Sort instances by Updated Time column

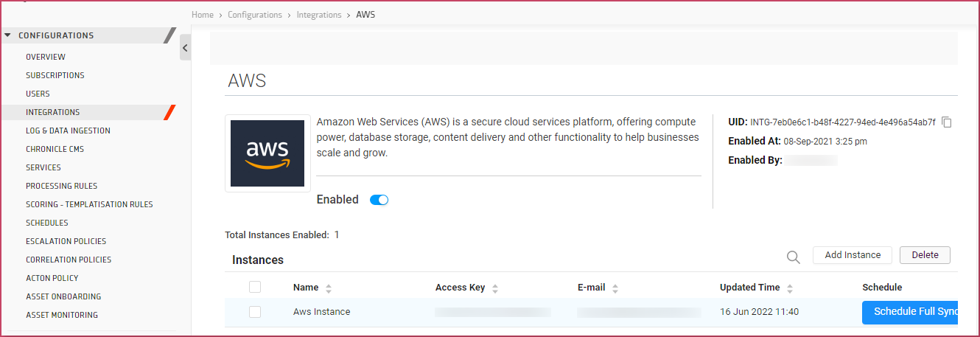click(790, 288)
